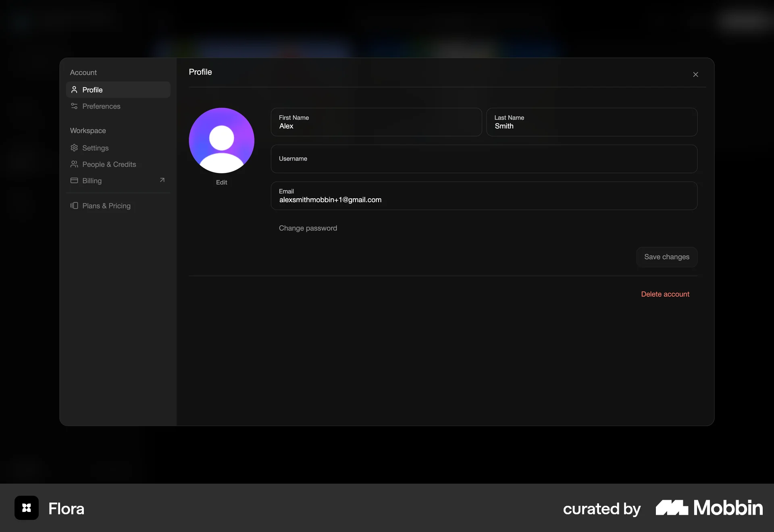Click the Billing external link arrow
This screenshot has width=774, height=532.
click(162, 180)
